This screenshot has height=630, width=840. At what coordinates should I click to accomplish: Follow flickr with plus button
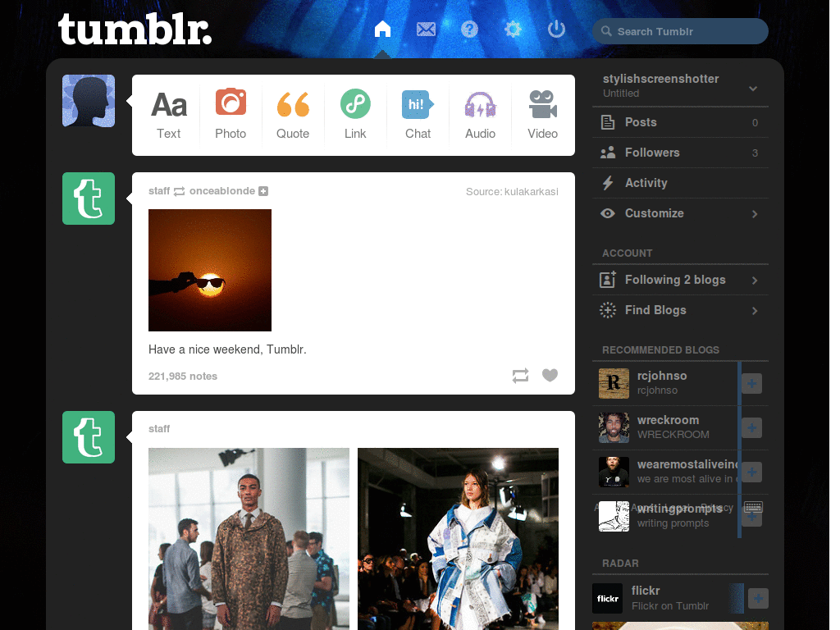[x=758, y=598]
